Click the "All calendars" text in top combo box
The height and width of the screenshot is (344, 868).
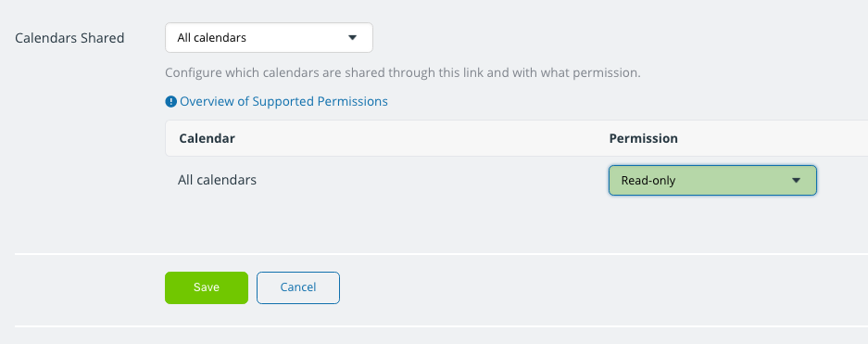[211, 38]
